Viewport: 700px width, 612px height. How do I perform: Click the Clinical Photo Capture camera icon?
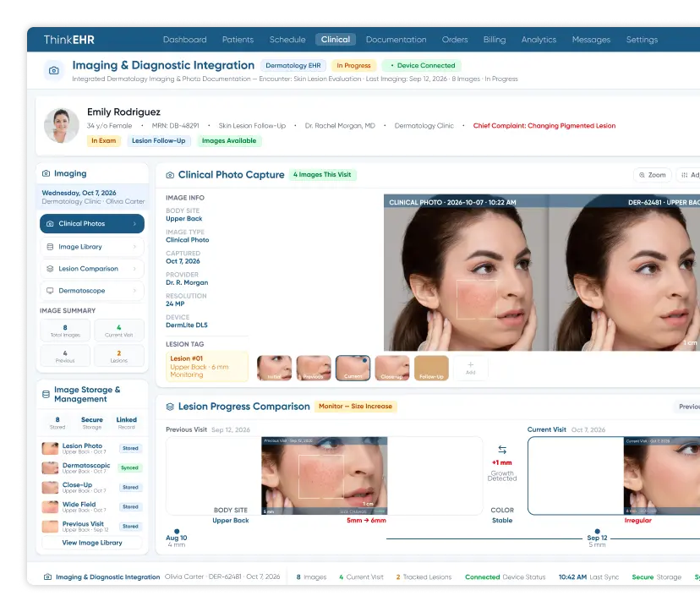[170, 175]
